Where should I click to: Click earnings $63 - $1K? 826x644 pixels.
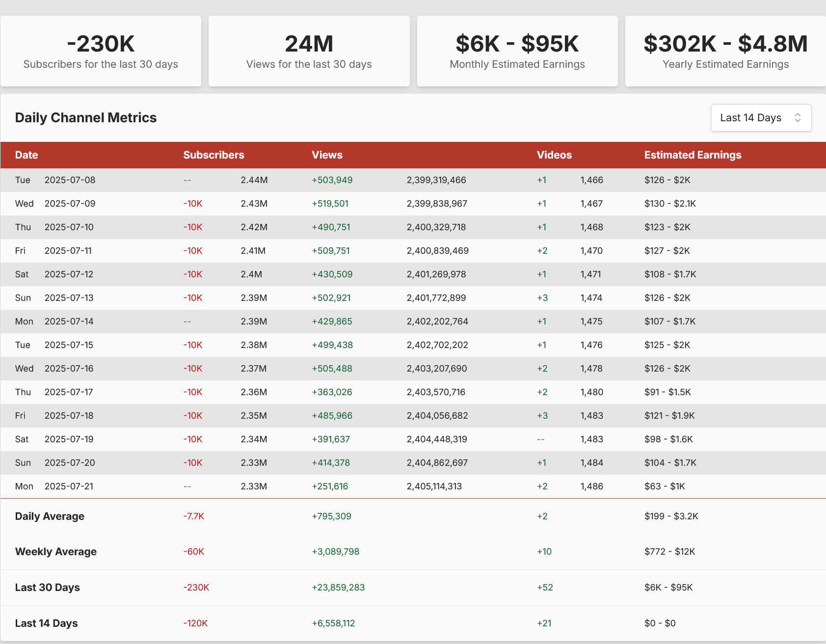(665, 486)
